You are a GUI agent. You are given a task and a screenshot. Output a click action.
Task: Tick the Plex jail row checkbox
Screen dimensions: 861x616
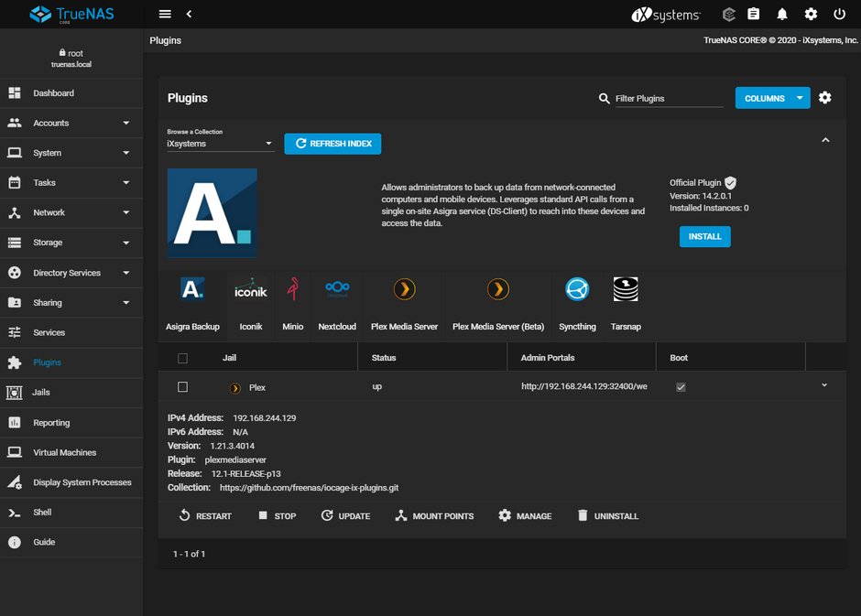[x=183, y=387]
